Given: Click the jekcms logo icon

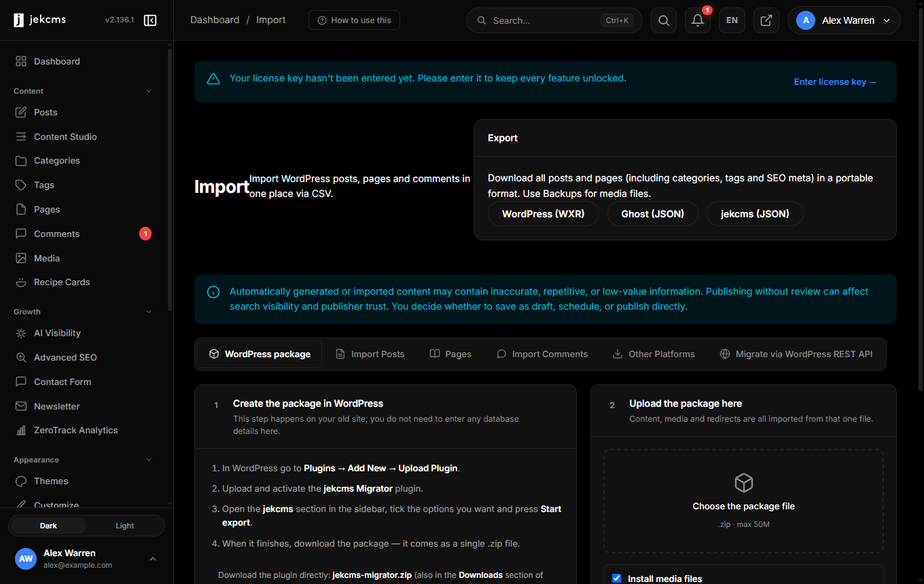Looking at the screenshot, I should tap(18, 20).
